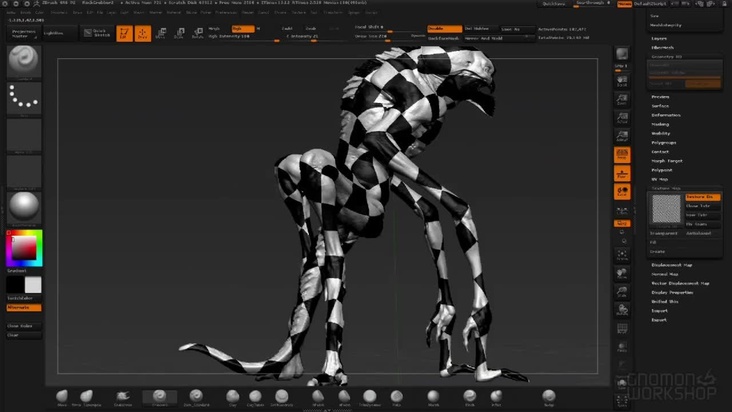Activate the Edit mode button

click(125, 33)
